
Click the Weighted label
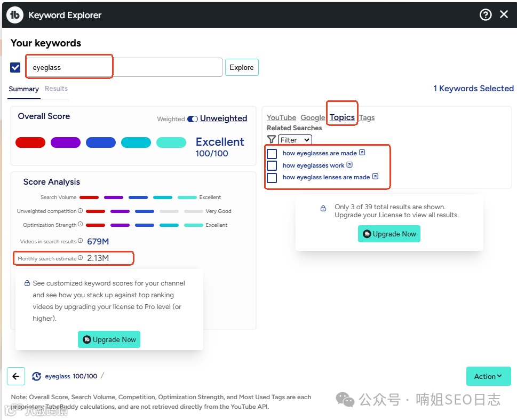click(171, 119)
